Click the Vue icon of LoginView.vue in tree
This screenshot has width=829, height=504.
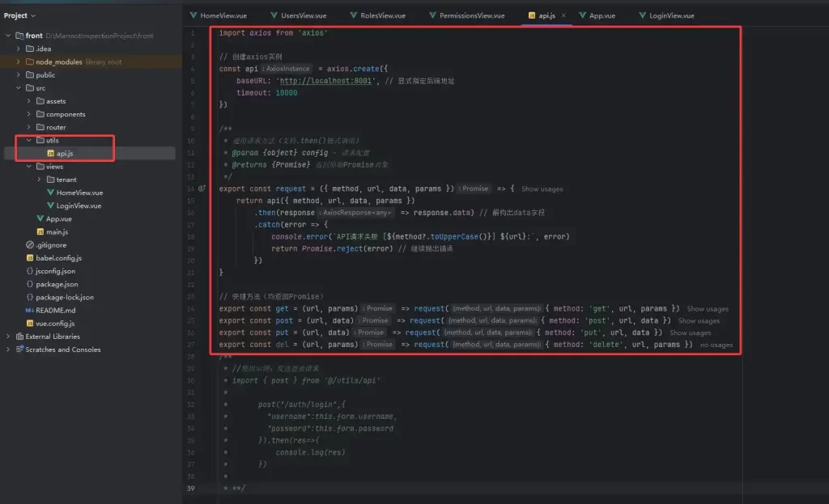(49, 205)
